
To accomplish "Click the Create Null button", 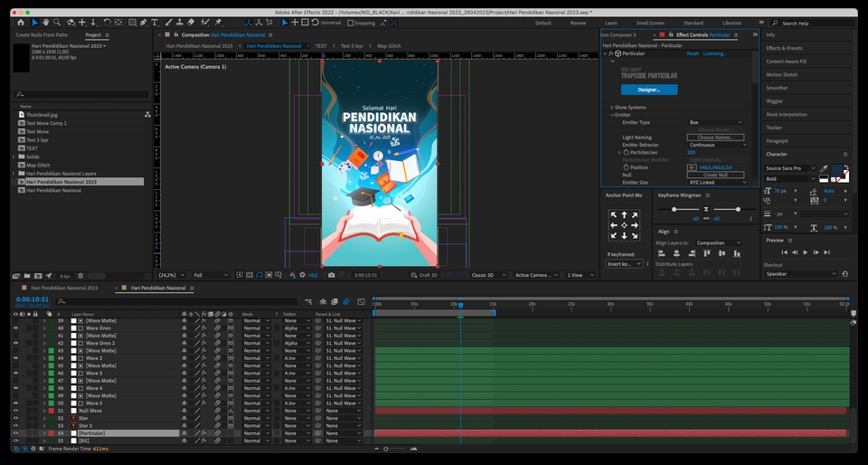I will [715, 175].
